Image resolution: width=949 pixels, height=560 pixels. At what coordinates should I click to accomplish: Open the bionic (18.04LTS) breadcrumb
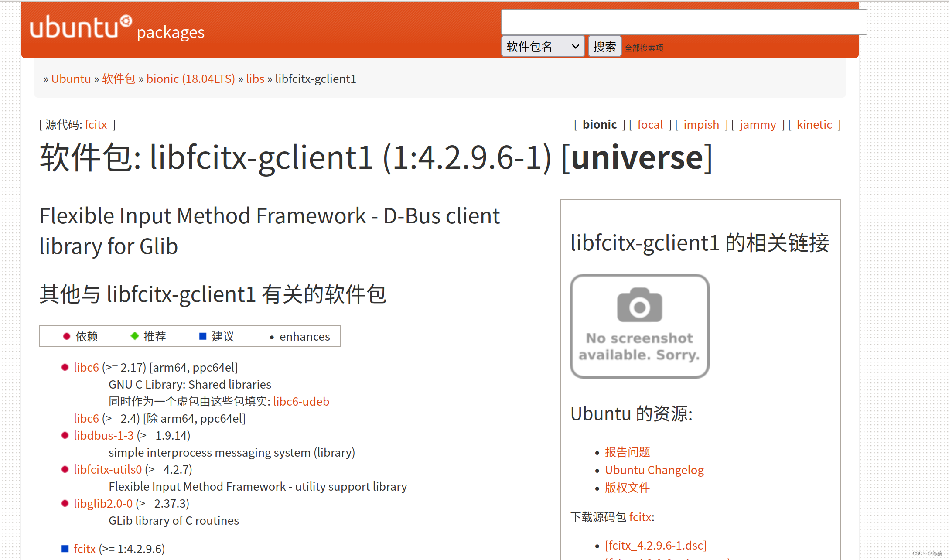click(191, 79)
